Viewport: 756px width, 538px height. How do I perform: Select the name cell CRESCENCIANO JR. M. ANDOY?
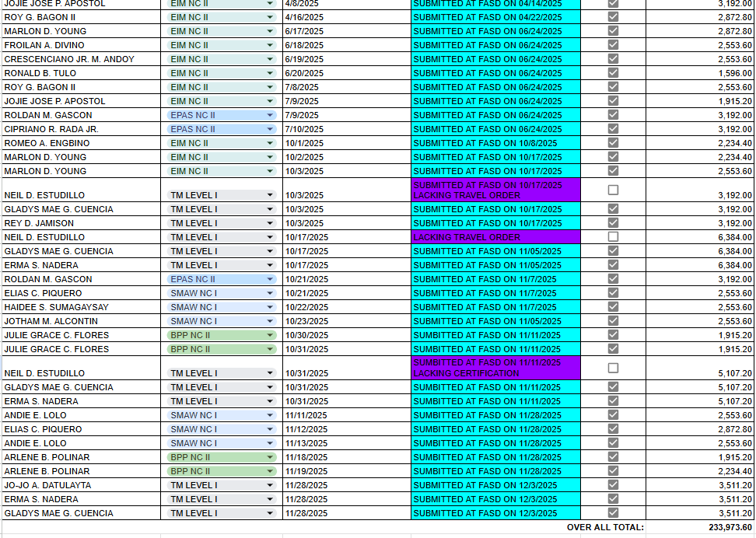tap(82, 59)
